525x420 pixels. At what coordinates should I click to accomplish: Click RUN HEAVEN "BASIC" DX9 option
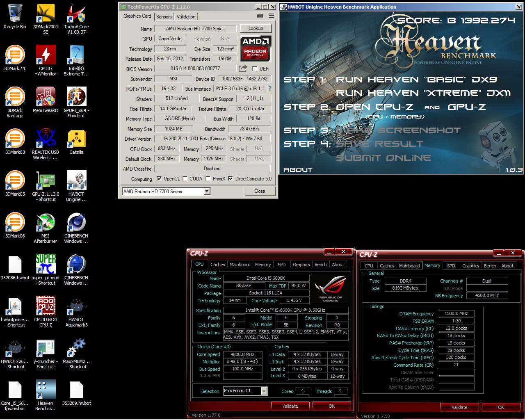point(416,80)
